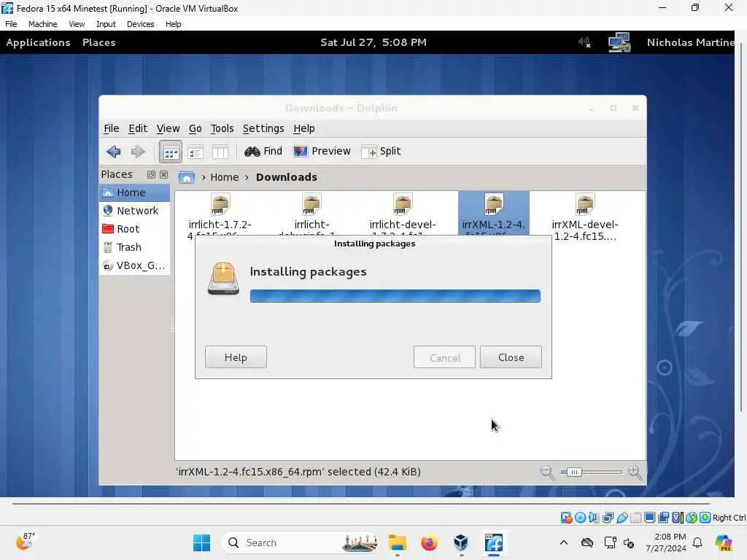Click the breadcrumb home folder icon
The width and height of the screenshot is (747, 560).
pyautogui.click(x=186, y=177)
